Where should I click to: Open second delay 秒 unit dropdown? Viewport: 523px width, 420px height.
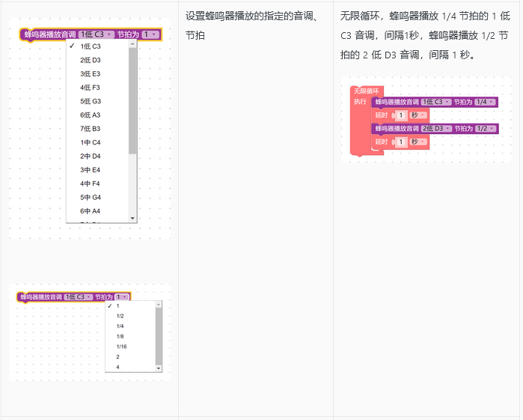[418, 142]
